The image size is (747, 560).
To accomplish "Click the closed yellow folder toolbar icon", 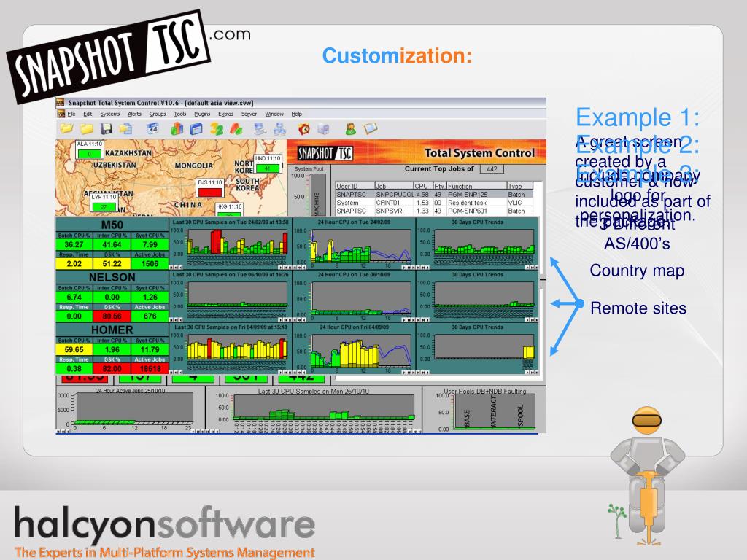I will point(86,128).
